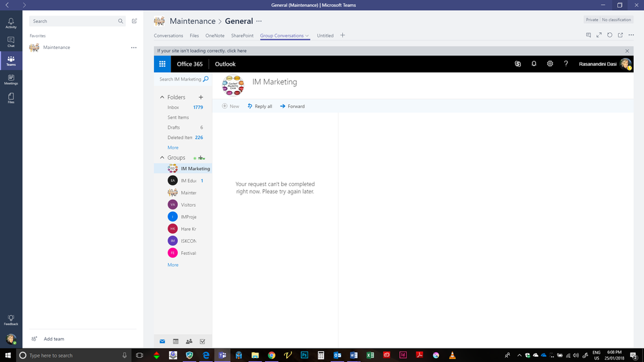Switch to Tasks view at bottom
The image size is (644, 362).
tap(202, 341)
